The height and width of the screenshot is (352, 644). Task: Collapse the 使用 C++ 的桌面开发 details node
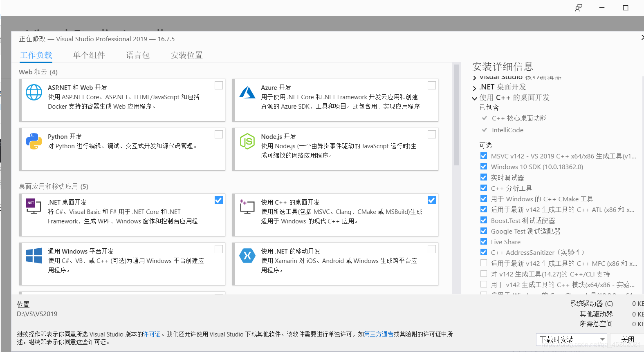click(474, 98)
